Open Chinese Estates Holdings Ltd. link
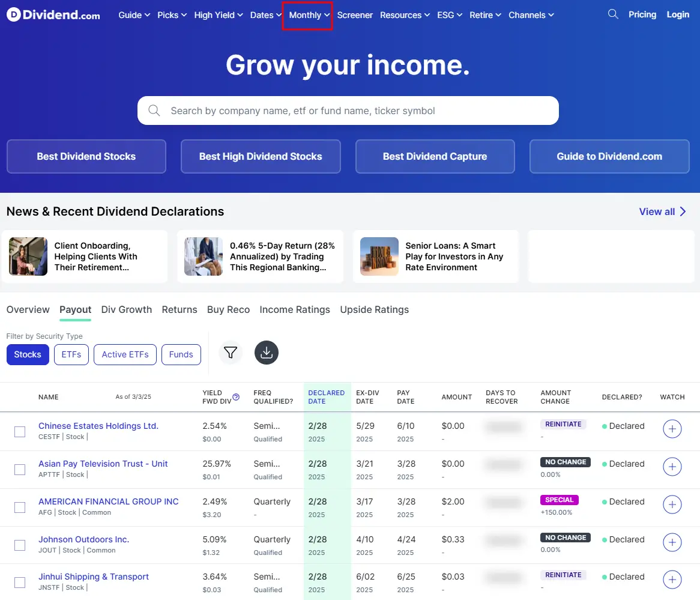Screen dimensions: 700x600 98,426
